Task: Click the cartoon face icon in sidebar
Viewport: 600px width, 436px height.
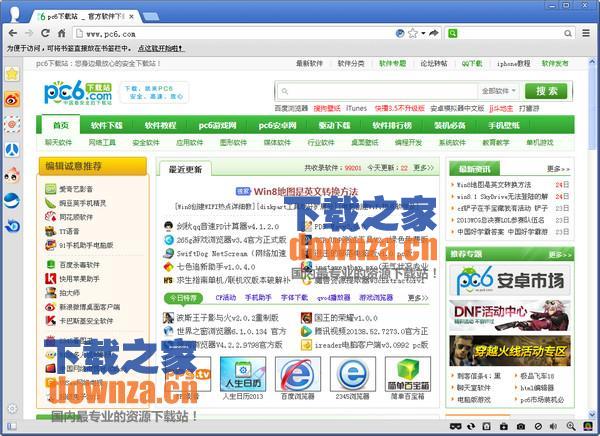Action: 12,175
